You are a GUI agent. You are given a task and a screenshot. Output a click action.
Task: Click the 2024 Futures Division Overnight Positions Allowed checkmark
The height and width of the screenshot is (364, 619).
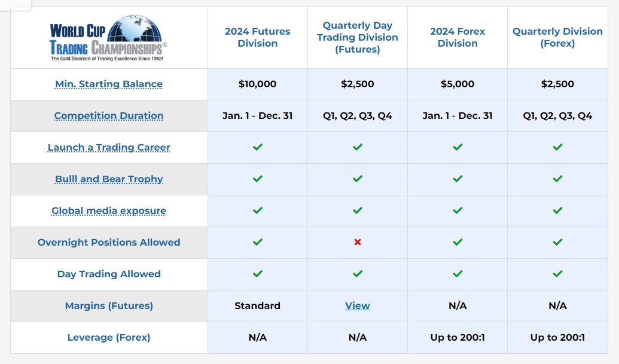258,242
